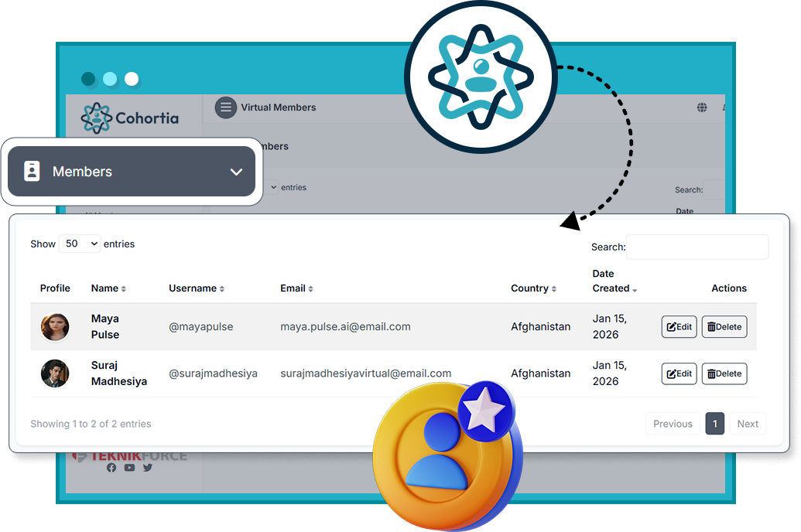Click Maya Pulse's profile avatar
This screenshot has width=801, height=532.
pos(55,327)
